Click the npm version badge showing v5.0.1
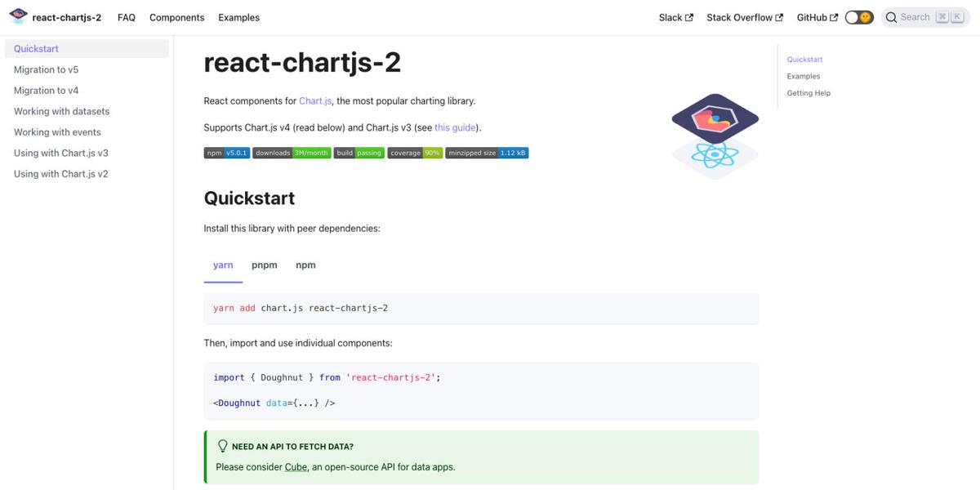The width and height of the screenshot is (980, 490). [227, 152]
